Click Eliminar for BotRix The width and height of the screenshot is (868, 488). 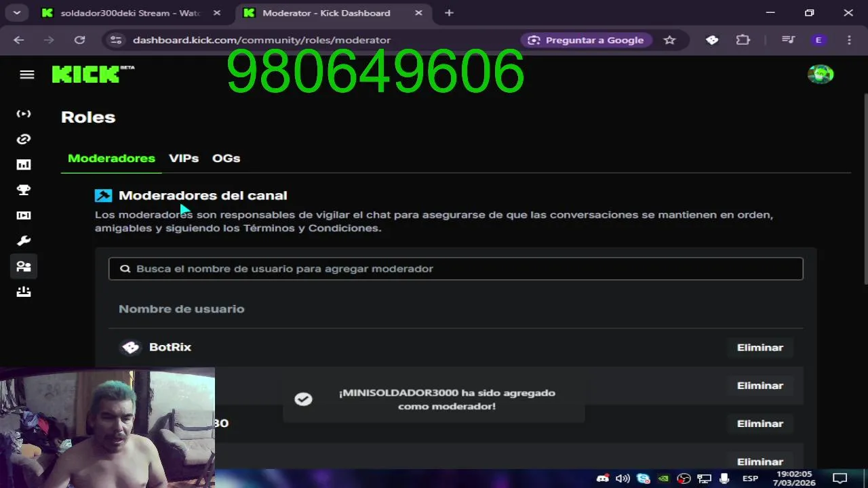760,347
